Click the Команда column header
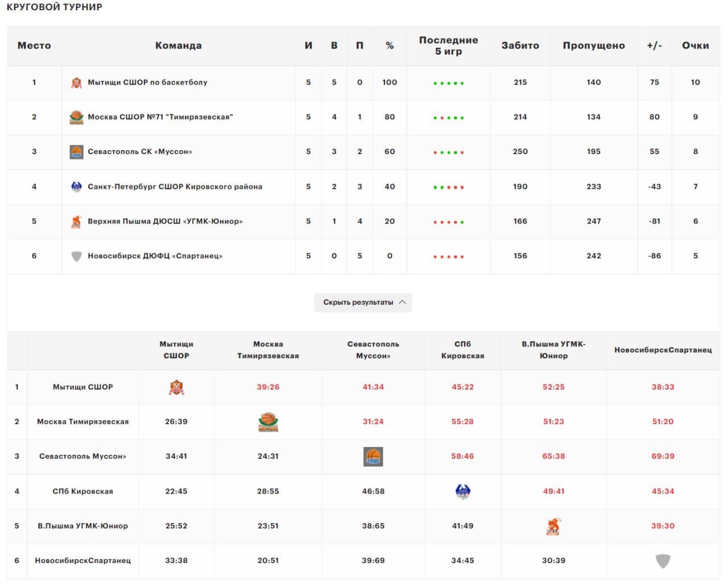The image size is (728, 584). (179, 45)
